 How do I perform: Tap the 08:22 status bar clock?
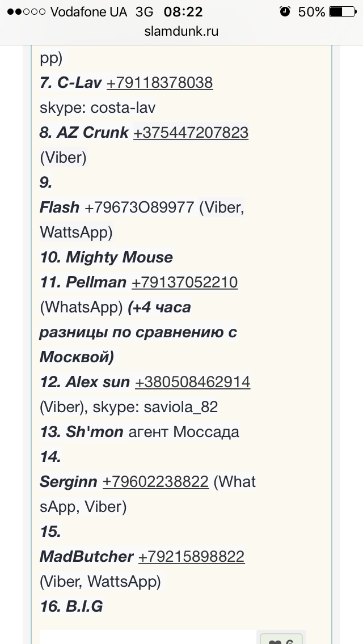tap(183, 11)
